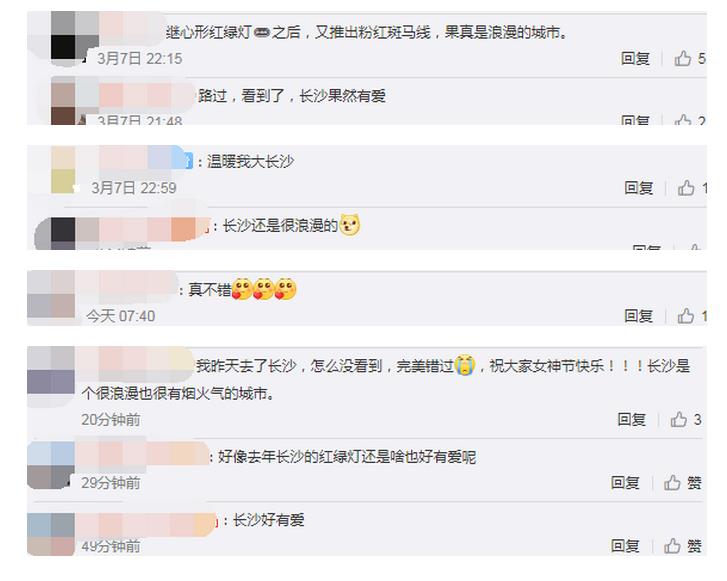Like the comment posted 29 minutes ago

(682, 483)
